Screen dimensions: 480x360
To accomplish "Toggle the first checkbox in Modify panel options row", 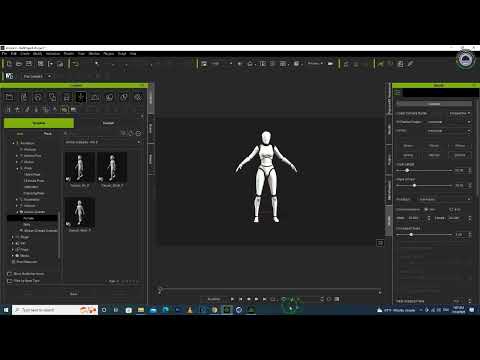I will [426, 210].
